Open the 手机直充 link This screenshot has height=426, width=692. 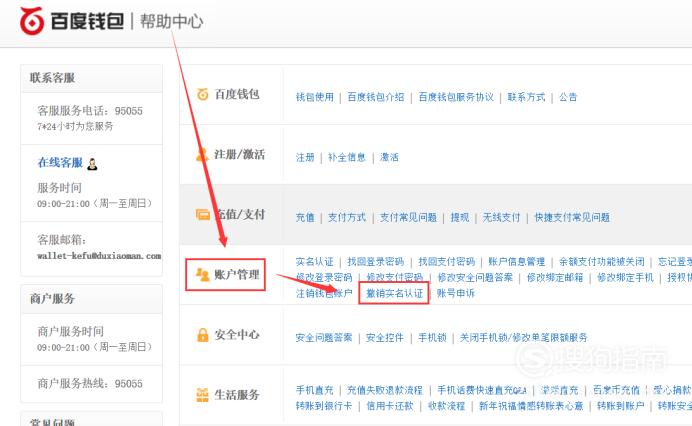pyautogui.click(x=315, y=390)
